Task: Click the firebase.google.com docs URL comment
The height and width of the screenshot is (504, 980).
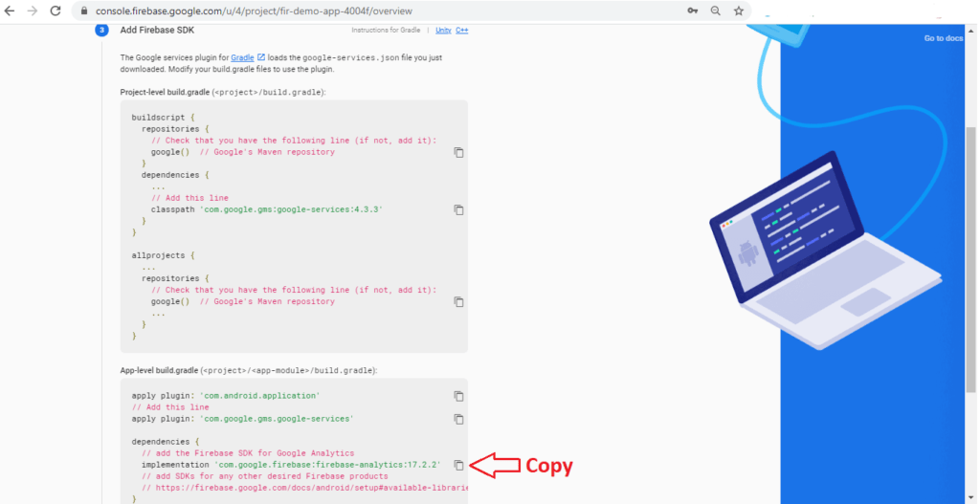Action: click(304, 488)
